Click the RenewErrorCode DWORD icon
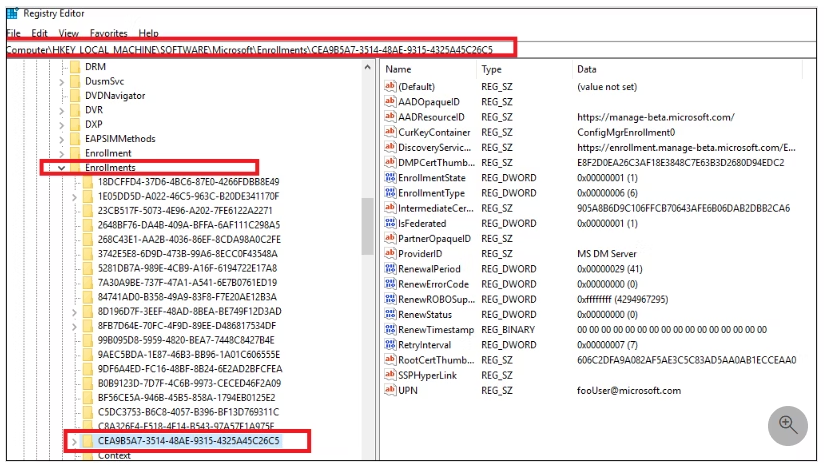The width and height of the screenshot is (824, 468). click(390, 284)
